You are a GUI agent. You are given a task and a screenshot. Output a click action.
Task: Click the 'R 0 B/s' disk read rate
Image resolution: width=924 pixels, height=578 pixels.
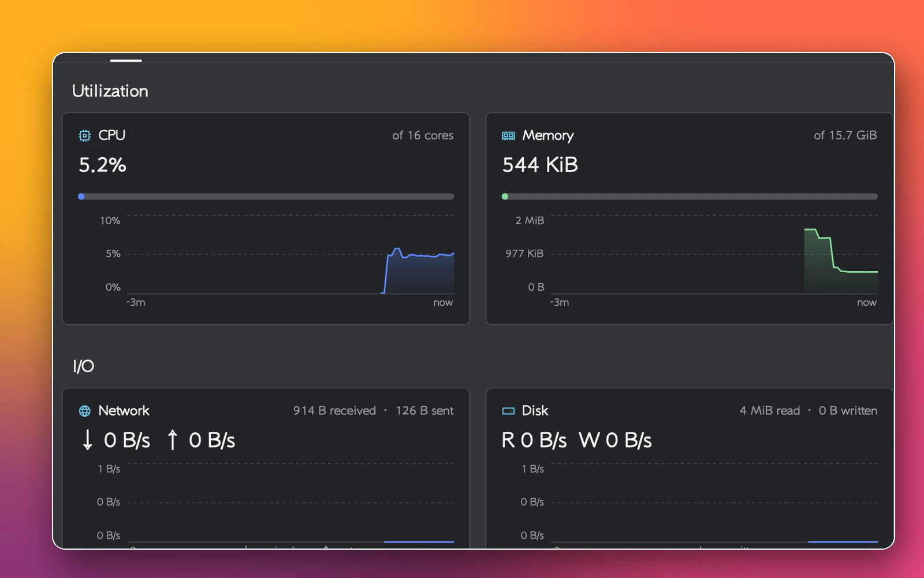[534, 440]
